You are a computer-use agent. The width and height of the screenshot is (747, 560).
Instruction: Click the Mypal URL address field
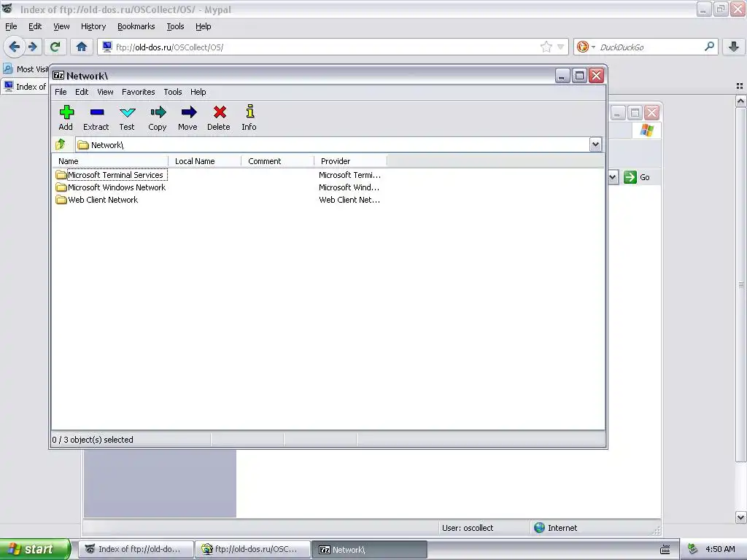coord(327,47)
